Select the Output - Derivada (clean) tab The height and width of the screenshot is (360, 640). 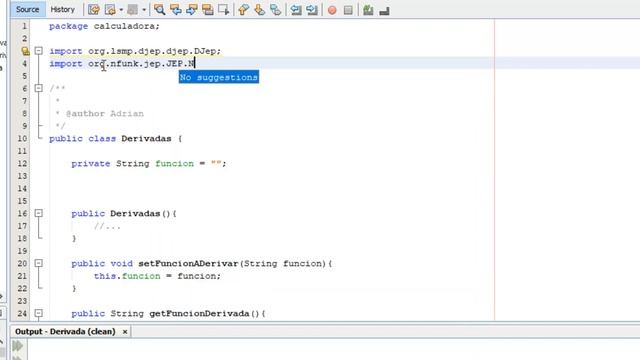coord(65,331)
